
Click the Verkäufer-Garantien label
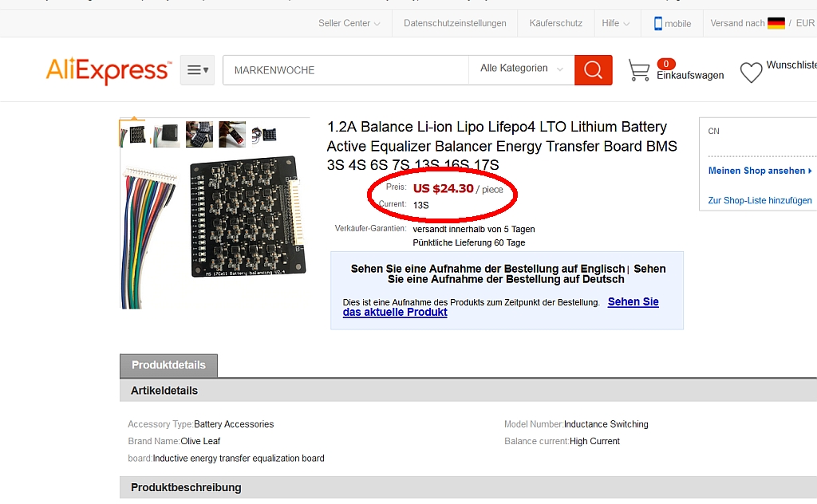tap(370, 229)
